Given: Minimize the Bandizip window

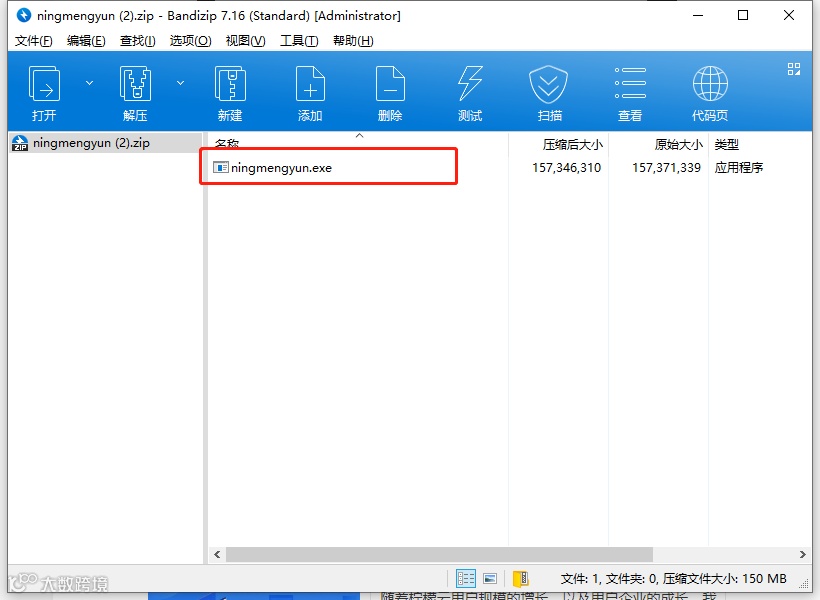Looking at the screenshot, I should pos(698,15).
